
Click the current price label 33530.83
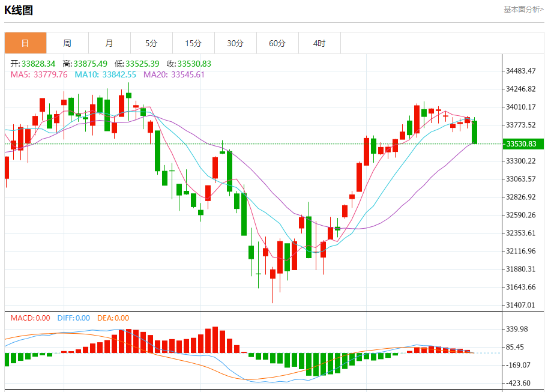pyautogui.click(x=523, y=143)
